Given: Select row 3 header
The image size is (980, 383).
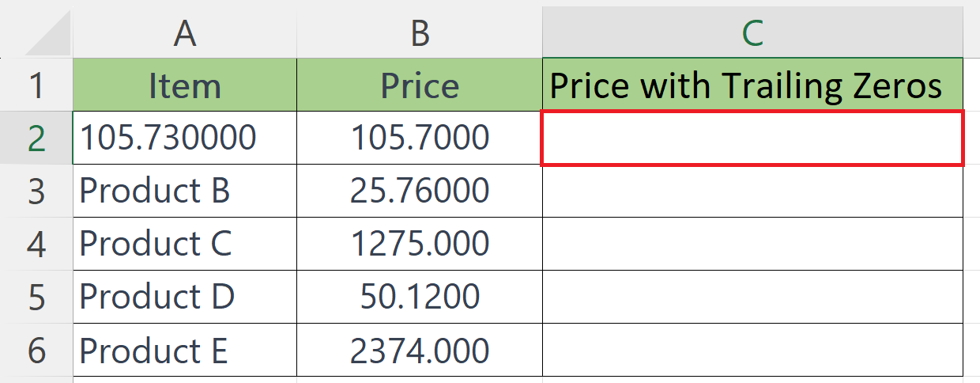Looking at the screenshot, I should click(x=36, y=191).
